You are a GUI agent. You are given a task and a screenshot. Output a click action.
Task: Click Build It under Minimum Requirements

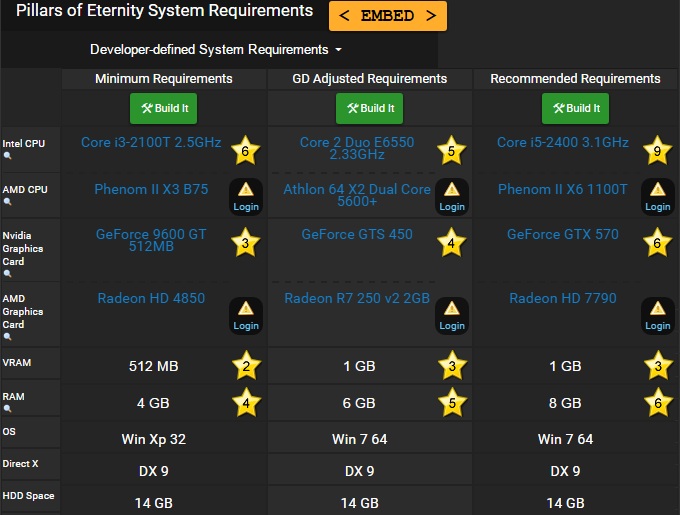[163, 108]
